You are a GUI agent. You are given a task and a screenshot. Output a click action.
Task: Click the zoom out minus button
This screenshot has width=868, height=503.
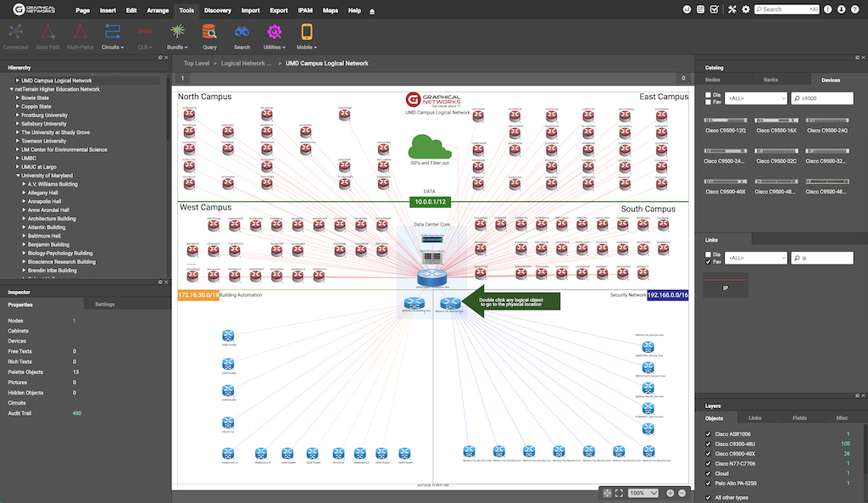coord(682,493)
